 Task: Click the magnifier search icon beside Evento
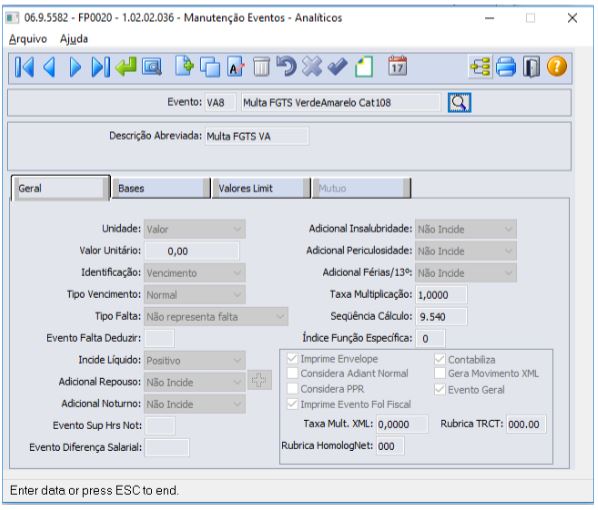pos(459,103)
